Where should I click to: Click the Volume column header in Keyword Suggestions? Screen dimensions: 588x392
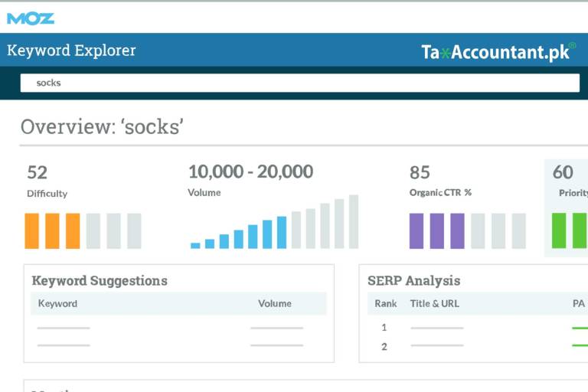[275, 303]
